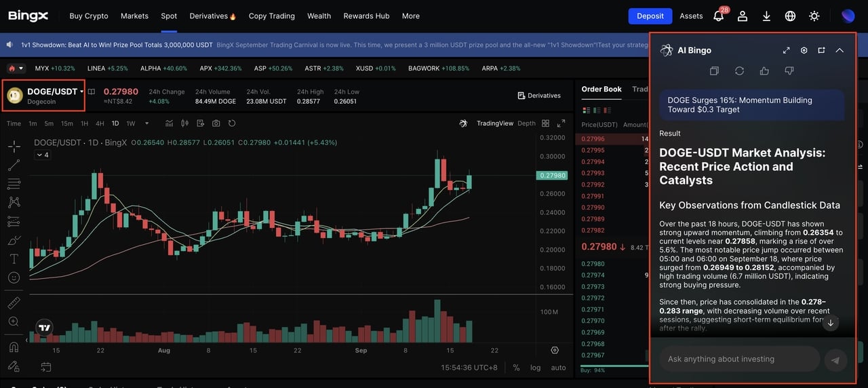Switch to the Order Book tab

pos(601,89)
